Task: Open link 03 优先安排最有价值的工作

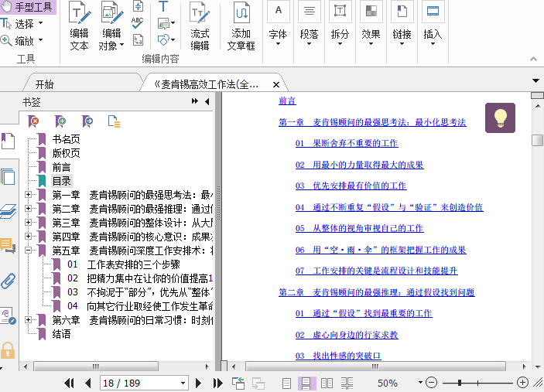Action: click(x=351, y=186)
